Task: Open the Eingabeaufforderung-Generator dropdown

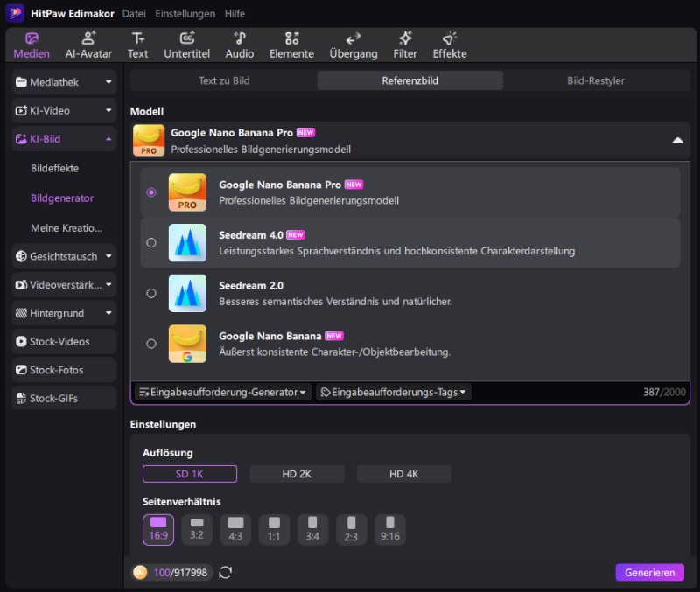Action: click(223, 393)
